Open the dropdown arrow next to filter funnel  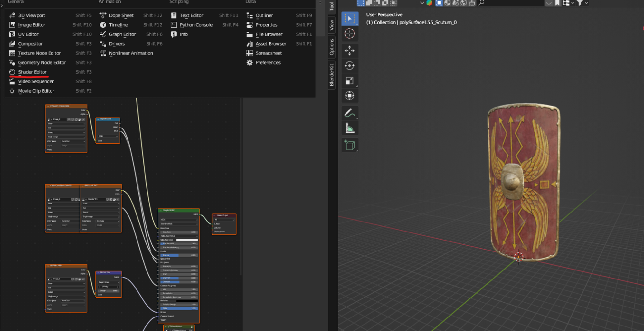coord(586,3)
